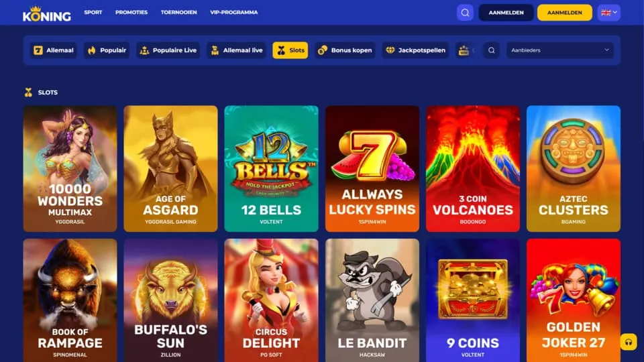Image resolution: width=644 pixels, height=362 pixels.
Task: Expand the Aanbieders provider dropdown
Action: [x=559, y=50]
